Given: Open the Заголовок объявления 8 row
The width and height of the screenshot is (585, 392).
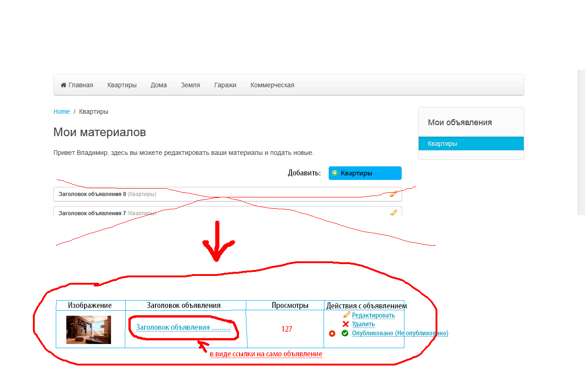Looking at the screenshot, I should pos(228,194).
